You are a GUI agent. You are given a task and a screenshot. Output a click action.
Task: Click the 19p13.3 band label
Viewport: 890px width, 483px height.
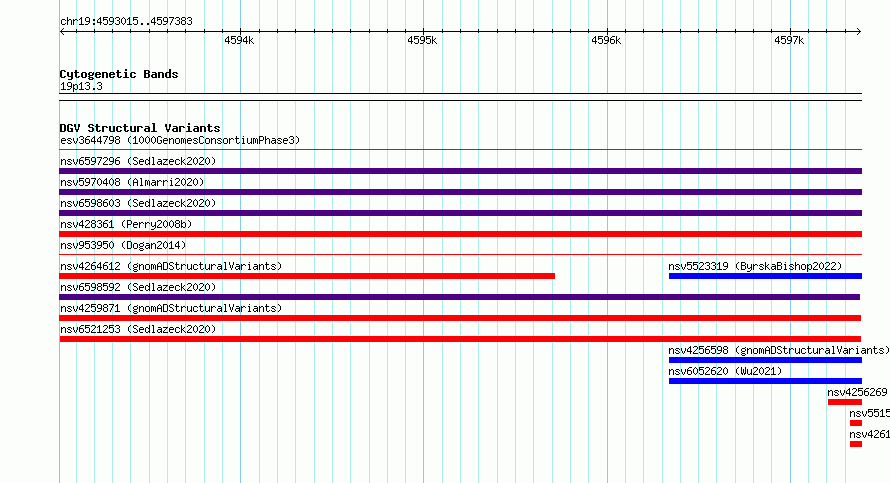tap(81, 86)
